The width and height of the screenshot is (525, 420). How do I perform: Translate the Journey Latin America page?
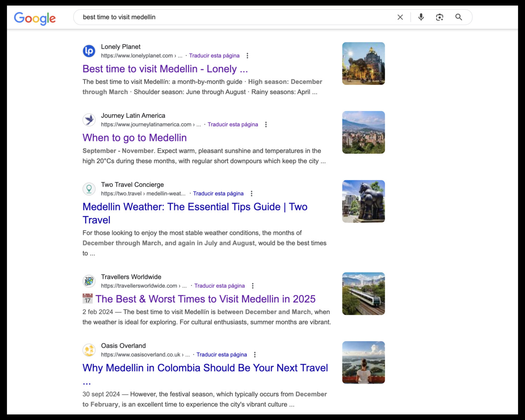(x=233, y=125)
